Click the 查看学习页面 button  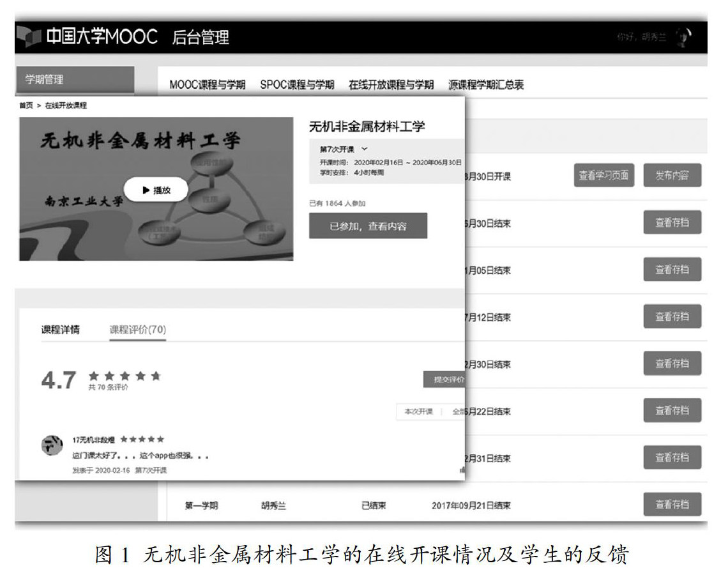[603, 176]
